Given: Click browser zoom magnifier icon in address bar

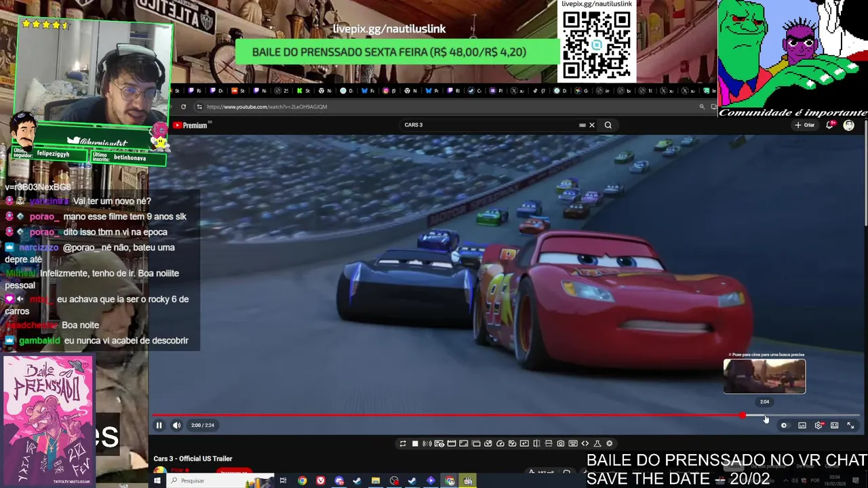Looking at the screenshot, I should [x=702, y=106].
